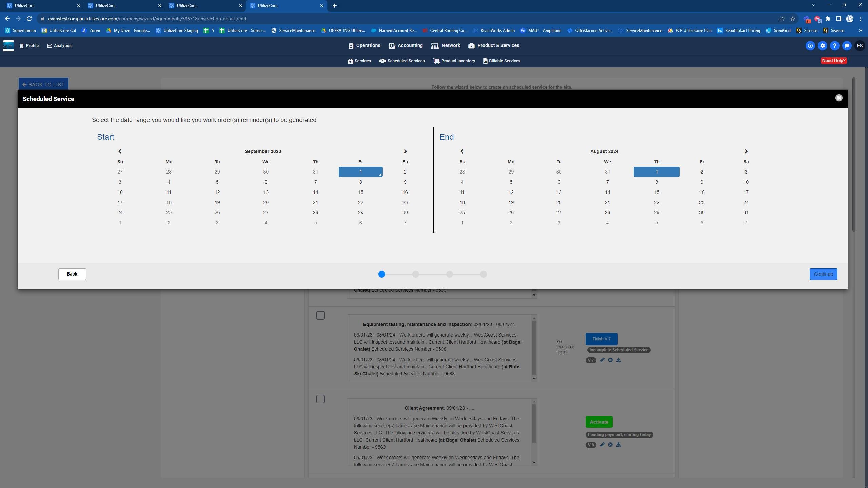Click the Back button in the wizard

pyautogui.click(x=72, y=274)
